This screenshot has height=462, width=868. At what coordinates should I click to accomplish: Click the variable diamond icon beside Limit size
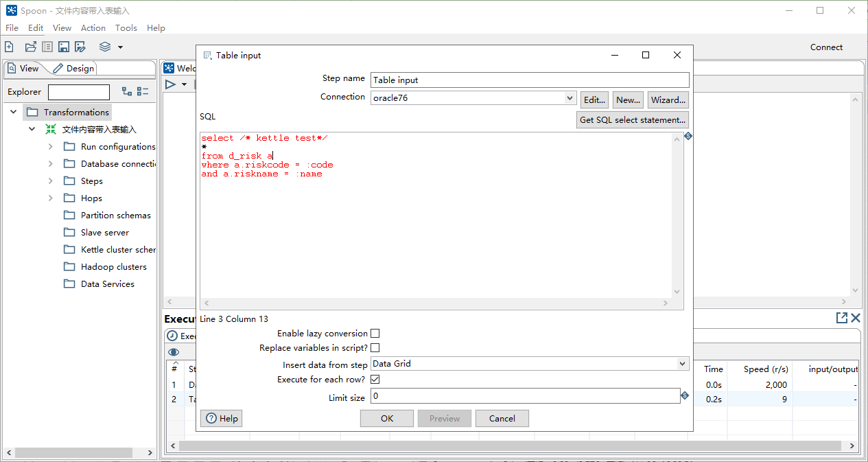click(x=685, y=395)
